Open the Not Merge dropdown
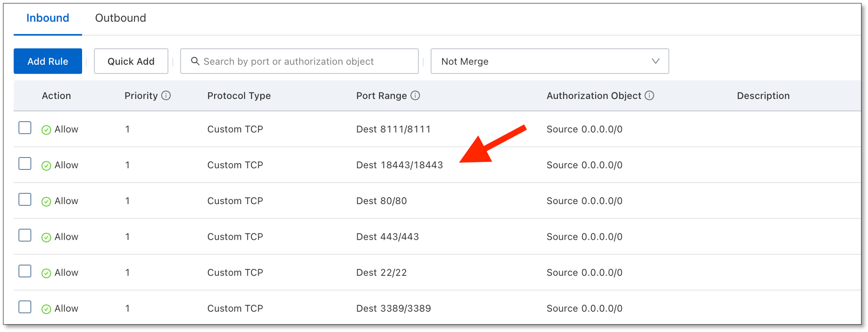Screen dimensions: 868x332 click(x=549, y=61)
